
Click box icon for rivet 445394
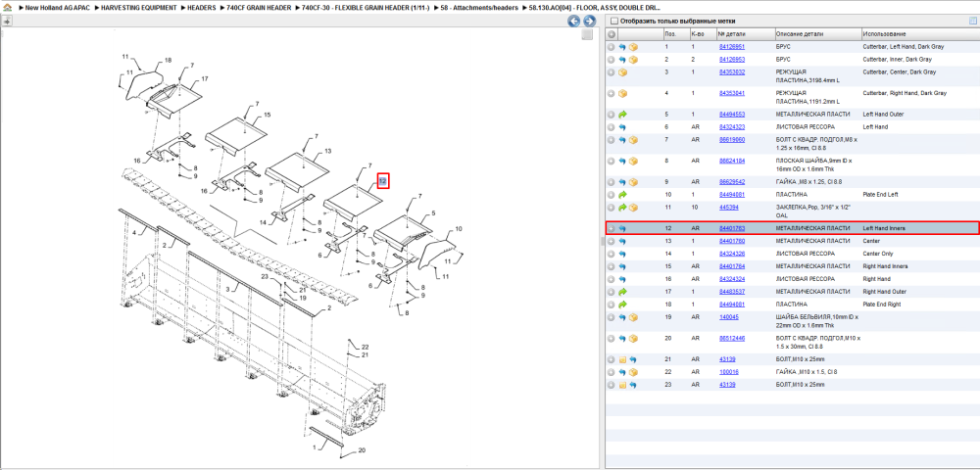(633, 208)
